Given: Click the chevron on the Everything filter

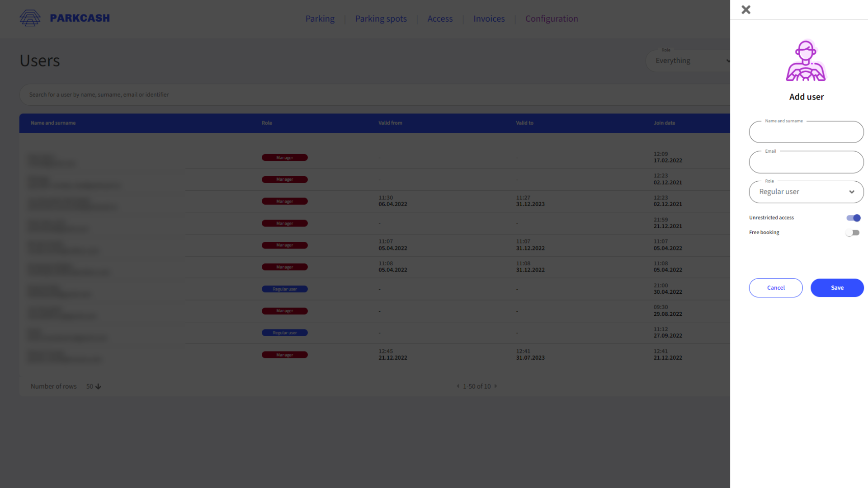Looking at the screenshot, I should (728, 61).
